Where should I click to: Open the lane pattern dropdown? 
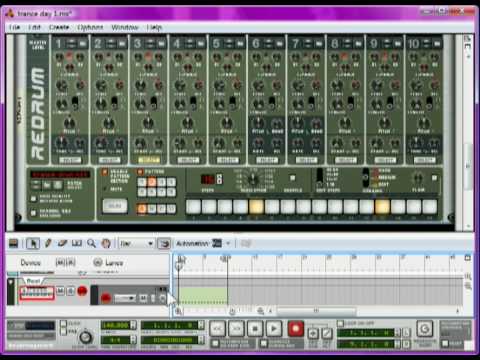(x=124, y=298)
